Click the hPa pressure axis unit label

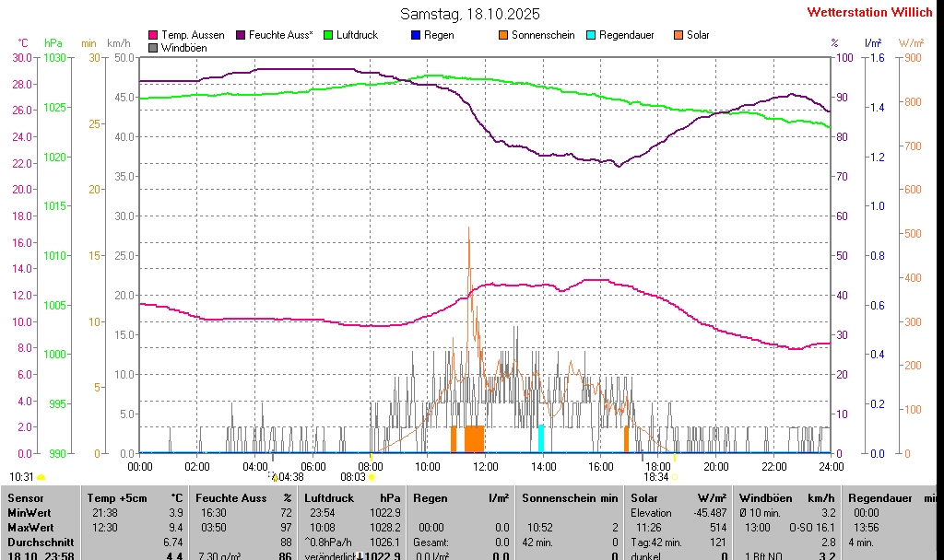53,43
